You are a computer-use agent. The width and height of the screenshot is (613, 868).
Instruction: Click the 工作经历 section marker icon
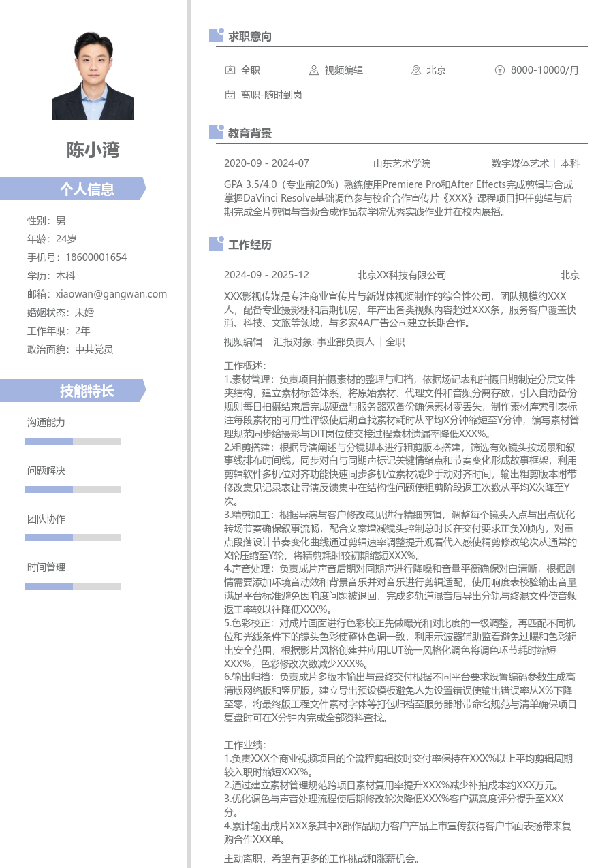pyautogui.click(x=216, y=244)
